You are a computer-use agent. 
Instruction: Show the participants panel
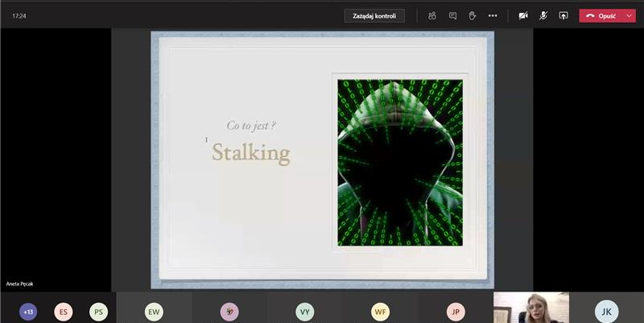pyautogui.click(x=431, y=16)
